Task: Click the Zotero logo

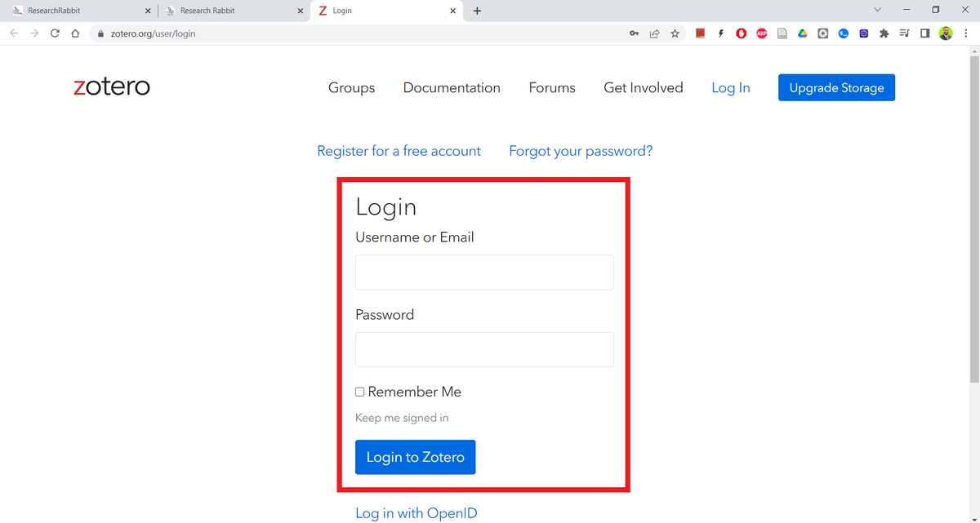Action: (x=112, y=86)
